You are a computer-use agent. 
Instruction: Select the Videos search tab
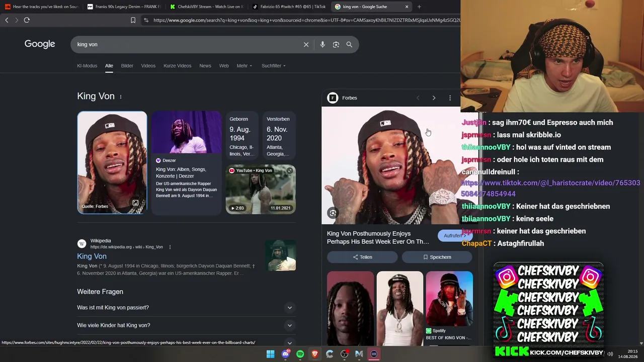(x=148, y=66)
